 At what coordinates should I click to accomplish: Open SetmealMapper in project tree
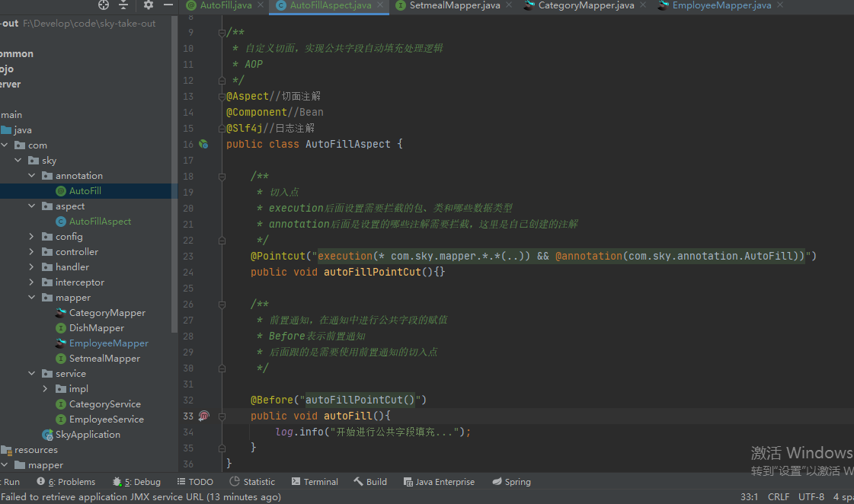tap(104, 359)
